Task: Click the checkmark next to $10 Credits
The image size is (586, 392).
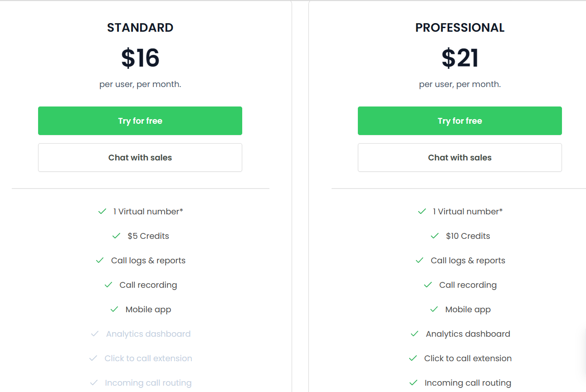Action: [434, 236]
